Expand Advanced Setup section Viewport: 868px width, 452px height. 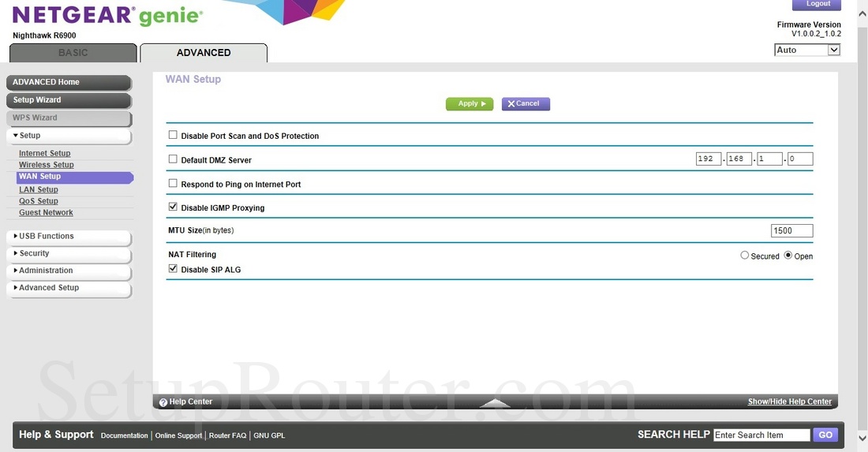tap(69, 288)
